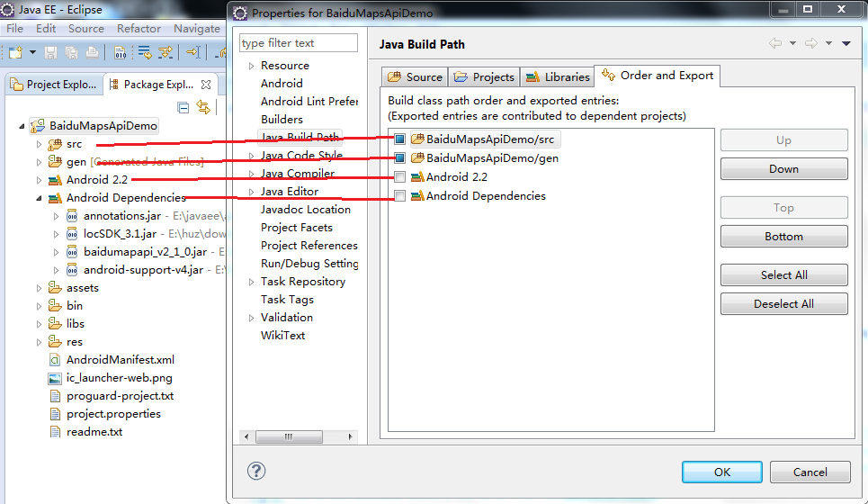Select AndroidManifest.xml file
The image size is (868, 504).
tap(121, 360)
